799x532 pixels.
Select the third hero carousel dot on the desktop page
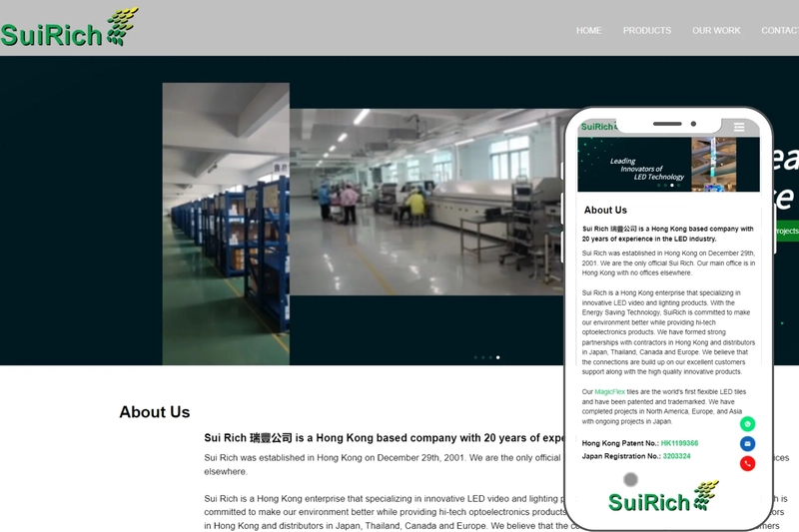[x=490, y=357]
